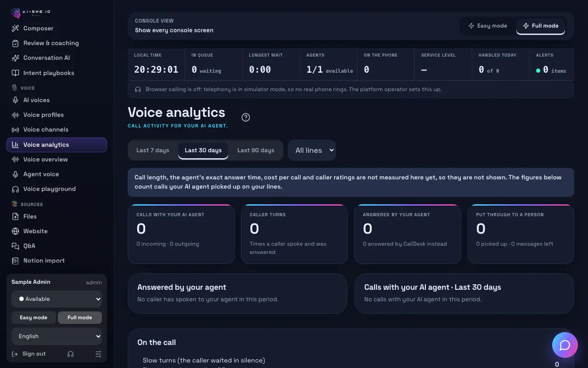Click the AI voices microphone icon
The width and height of the screenshot is (588, 368).
[x=15, y=100]
